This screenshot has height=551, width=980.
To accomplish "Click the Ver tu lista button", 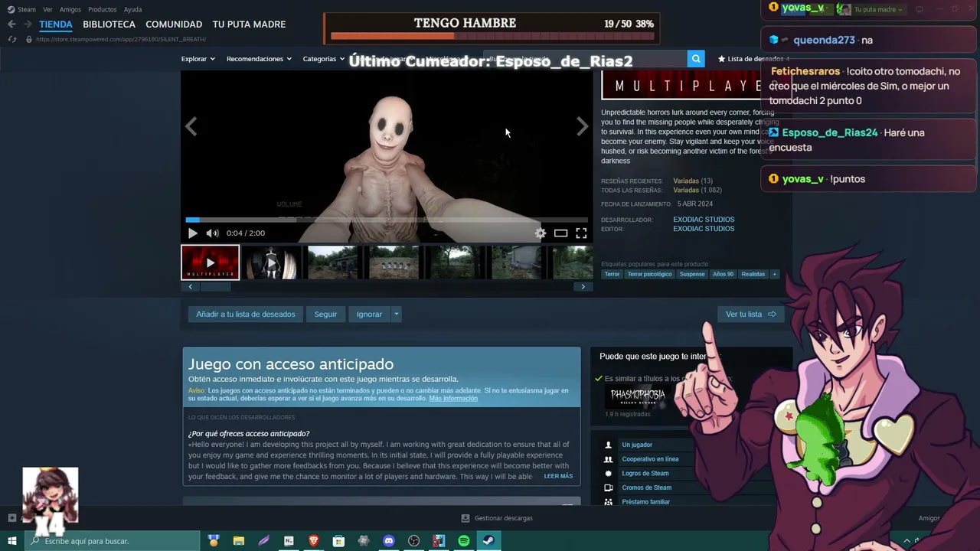I will (750, 314).
